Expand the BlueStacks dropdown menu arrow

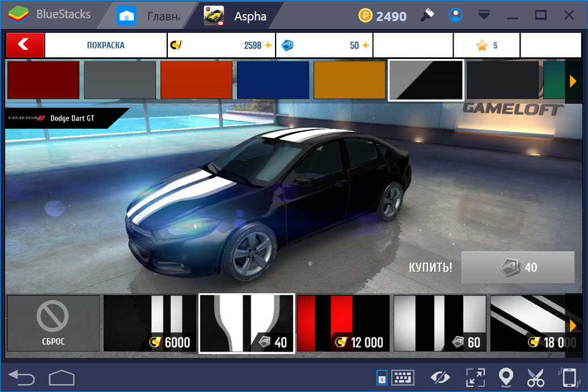[484, 15]
